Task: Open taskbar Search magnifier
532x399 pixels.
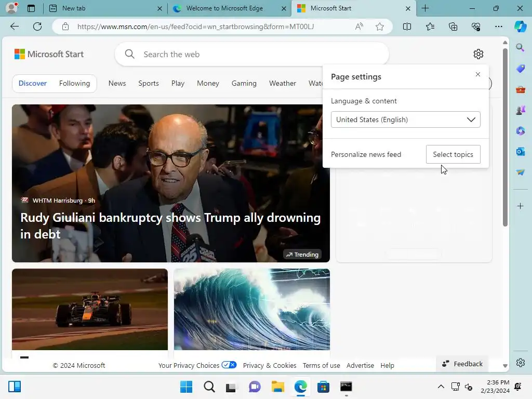Action: tap(209, 387)
